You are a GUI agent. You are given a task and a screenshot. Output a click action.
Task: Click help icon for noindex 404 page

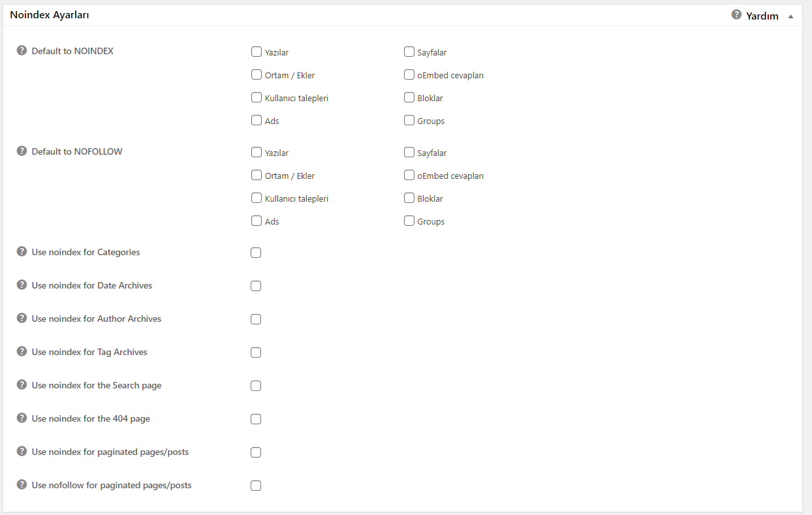[x=22, y=418]
